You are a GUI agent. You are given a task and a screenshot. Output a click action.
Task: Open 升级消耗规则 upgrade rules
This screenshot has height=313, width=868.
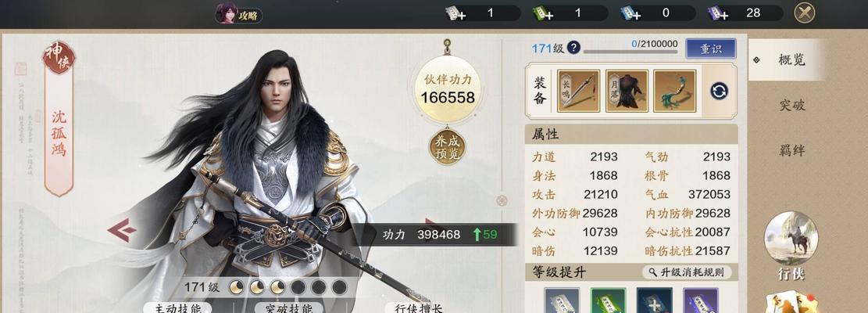[x=687, y=272]
